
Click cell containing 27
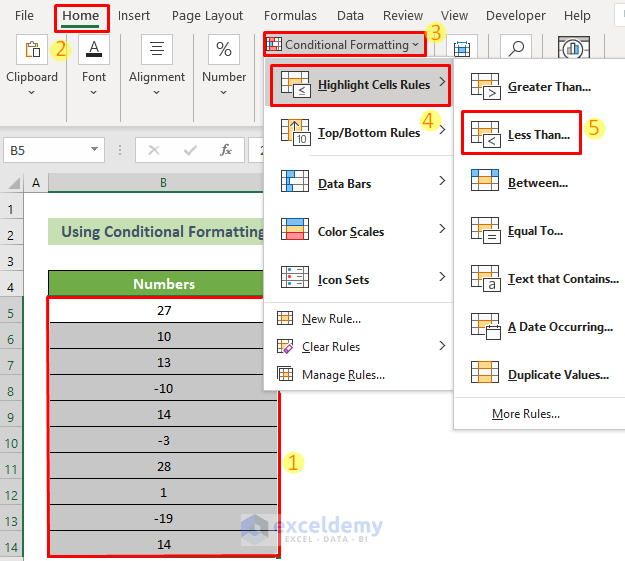pyautogui.click(x=163, y=310)
